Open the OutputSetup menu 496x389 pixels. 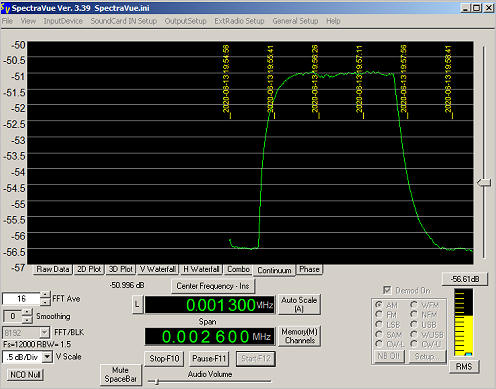186,21
